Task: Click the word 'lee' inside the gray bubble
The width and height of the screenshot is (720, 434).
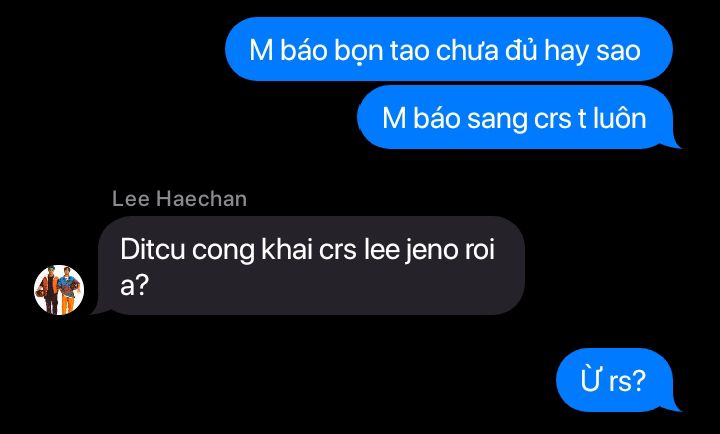Action: (381, 250)
